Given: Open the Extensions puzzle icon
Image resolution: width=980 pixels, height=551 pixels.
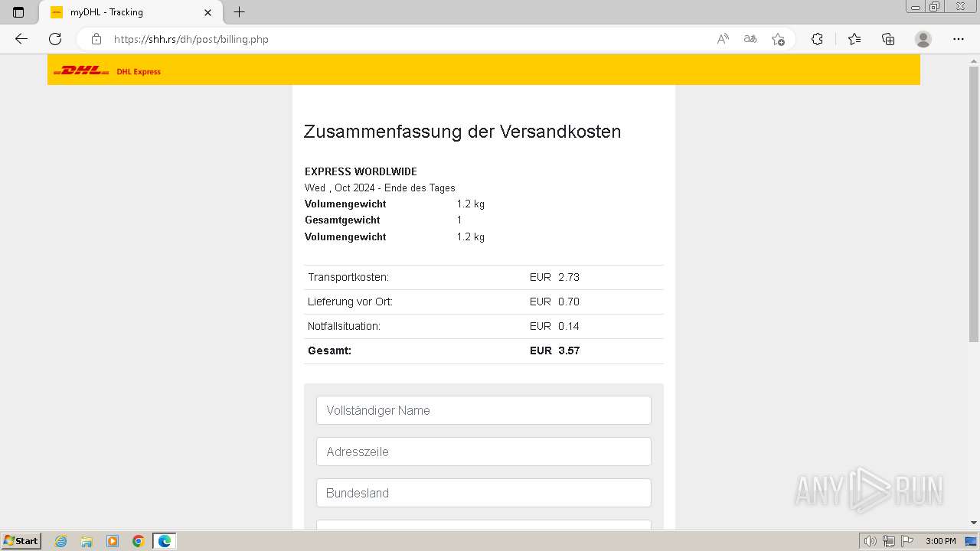Looking at the screenshot, I should 817,39.
